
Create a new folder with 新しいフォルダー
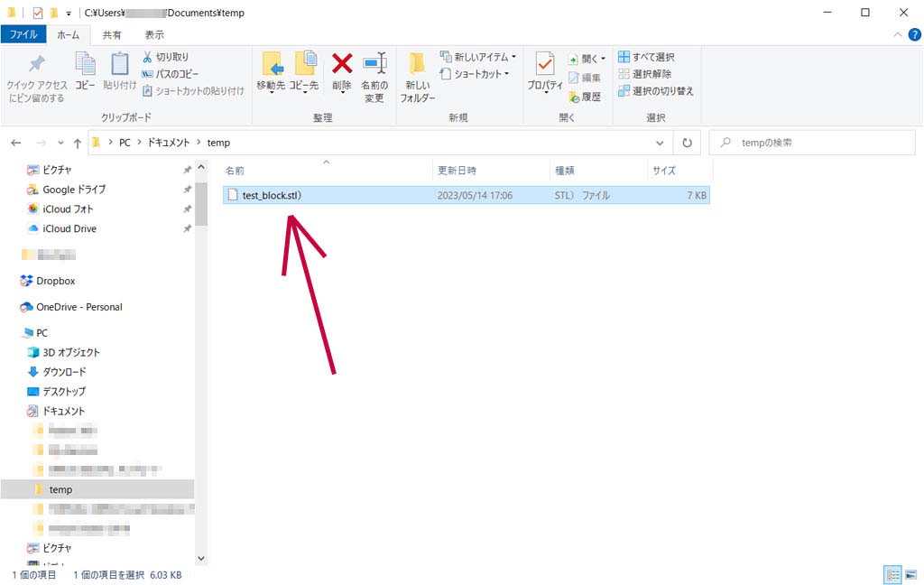(417, 76)
